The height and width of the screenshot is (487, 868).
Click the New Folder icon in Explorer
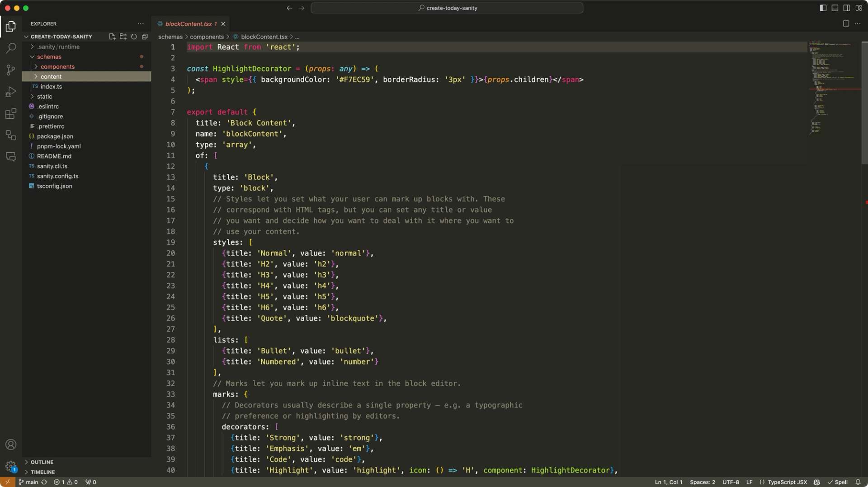(123, 37)
